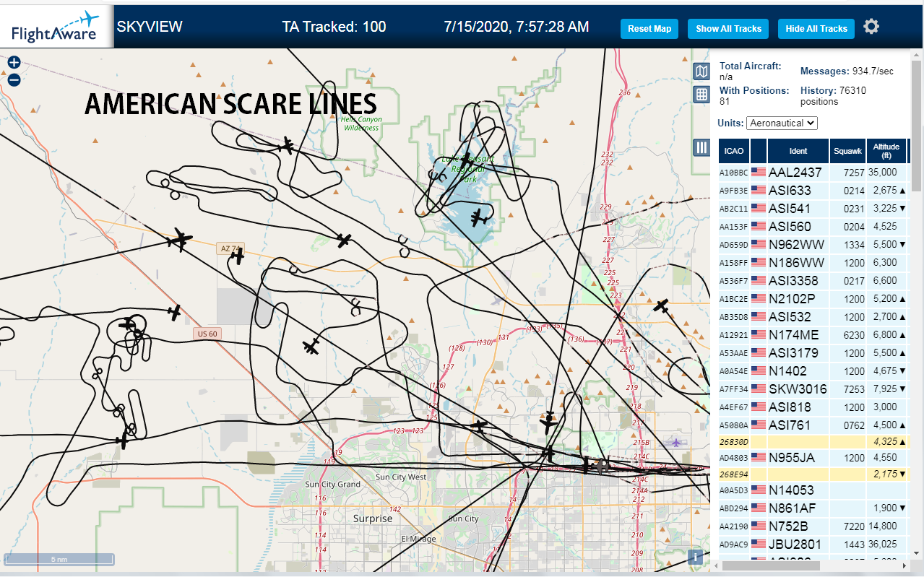Select the ASI541 aircraft row
Viewport: 924px width, 577px height.
pyautogui.click(x=813, y=209)
